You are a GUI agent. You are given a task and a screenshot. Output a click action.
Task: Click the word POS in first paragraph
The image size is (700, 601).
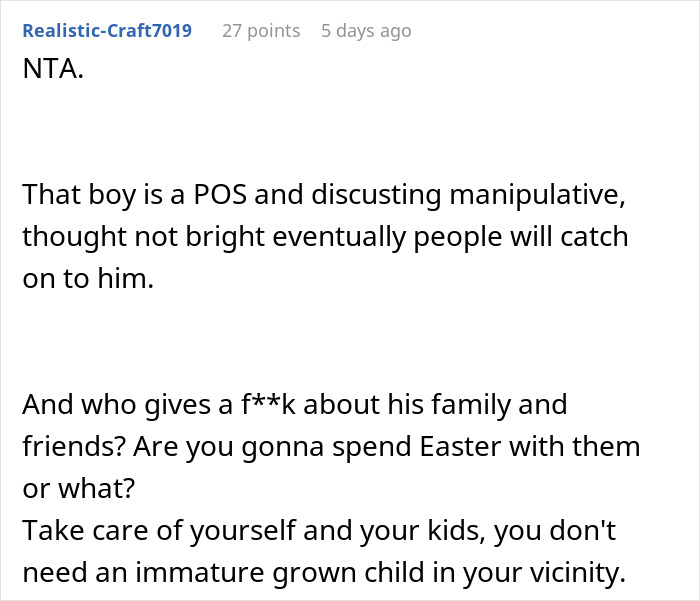(220, 195)
